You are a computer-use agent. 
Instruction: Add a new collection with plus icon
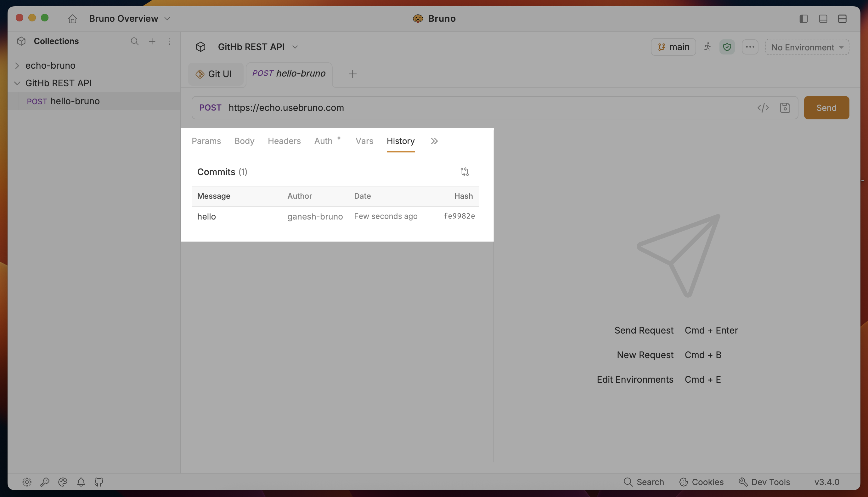point(152,41)
